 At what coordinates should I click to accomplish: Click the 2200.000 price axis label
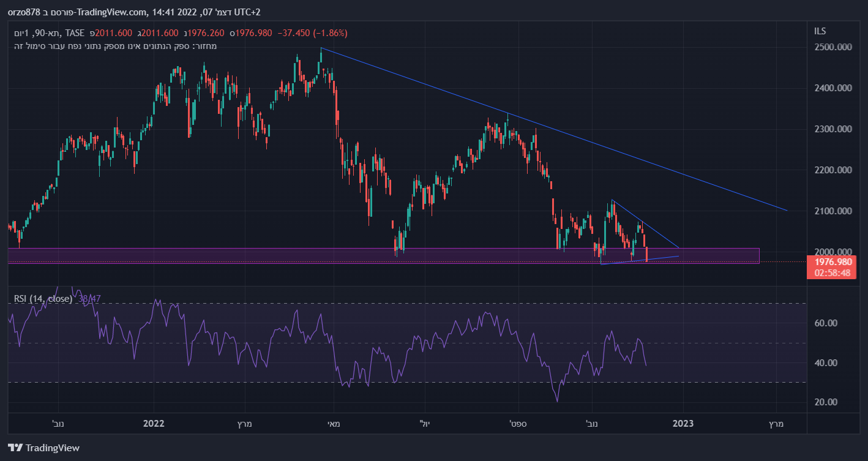point(832,170)
